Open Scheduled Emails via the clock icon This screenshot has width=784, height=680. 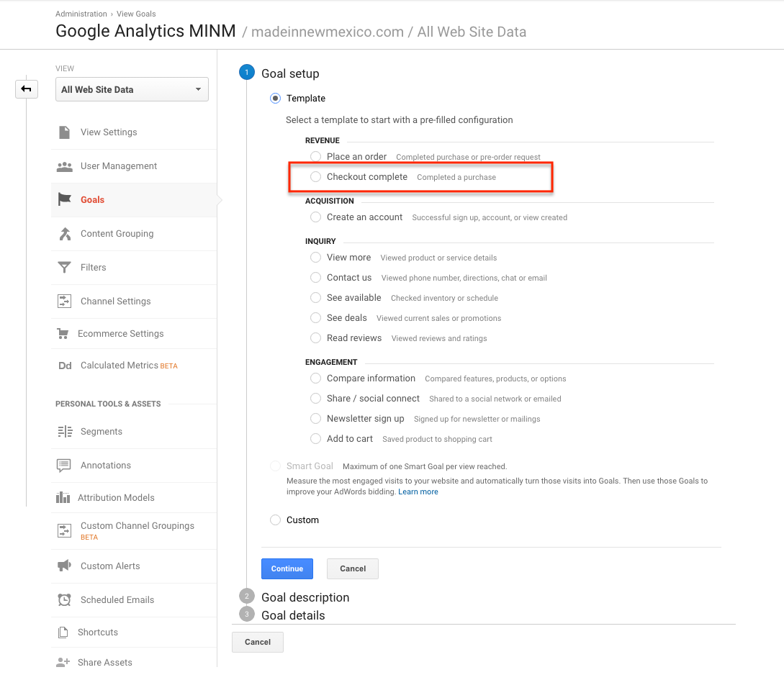click(65, 600)
